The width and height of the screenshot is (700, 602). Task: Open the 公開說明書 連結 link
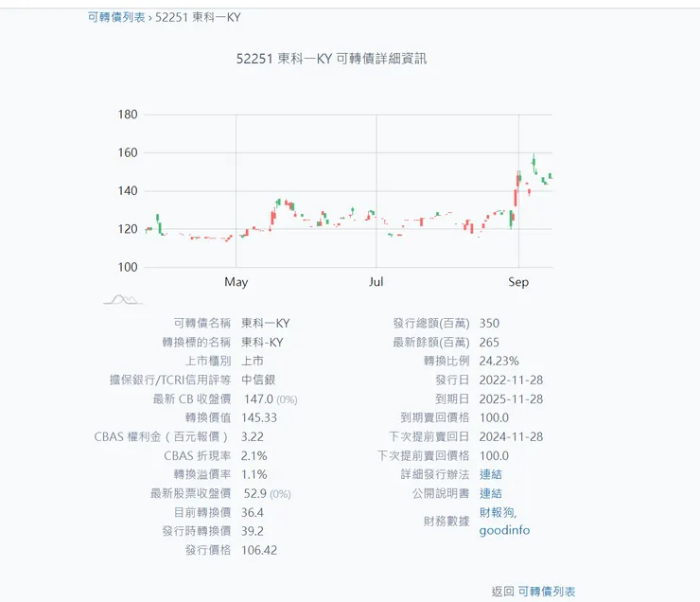click(x=490, y=493)
